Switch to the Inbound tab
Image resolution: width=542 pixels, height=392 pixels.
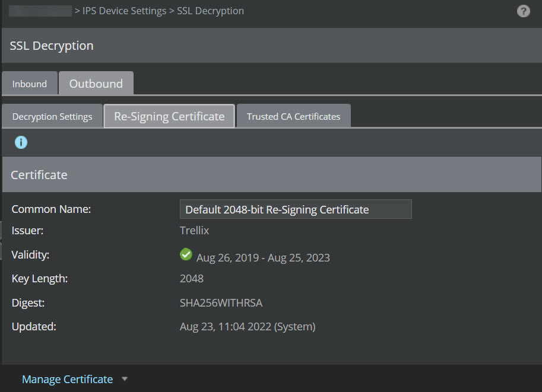tap(30, 83)
